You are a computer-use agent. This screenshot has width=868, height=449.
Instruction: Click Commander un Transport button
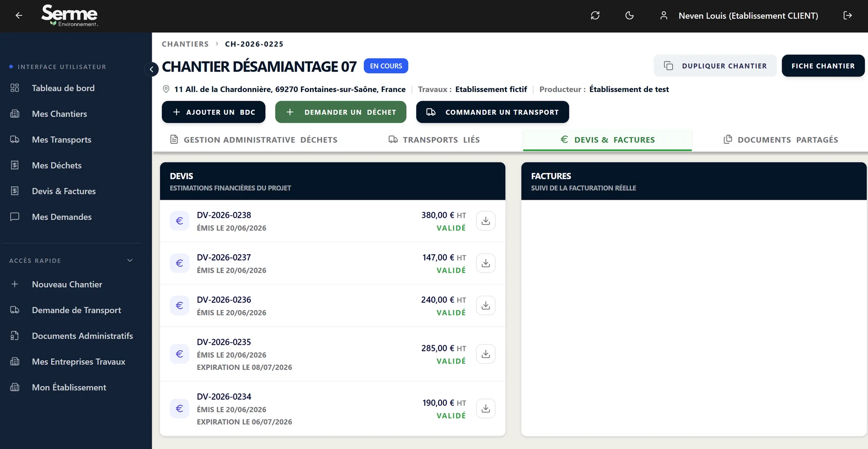click(x=493, y=112)
